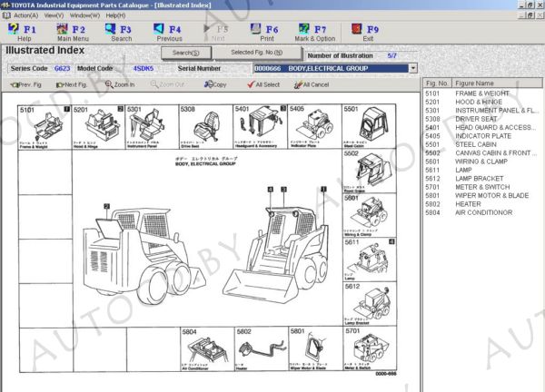
Task: Open the Action(A) menu
Action: tap(25, 15)
